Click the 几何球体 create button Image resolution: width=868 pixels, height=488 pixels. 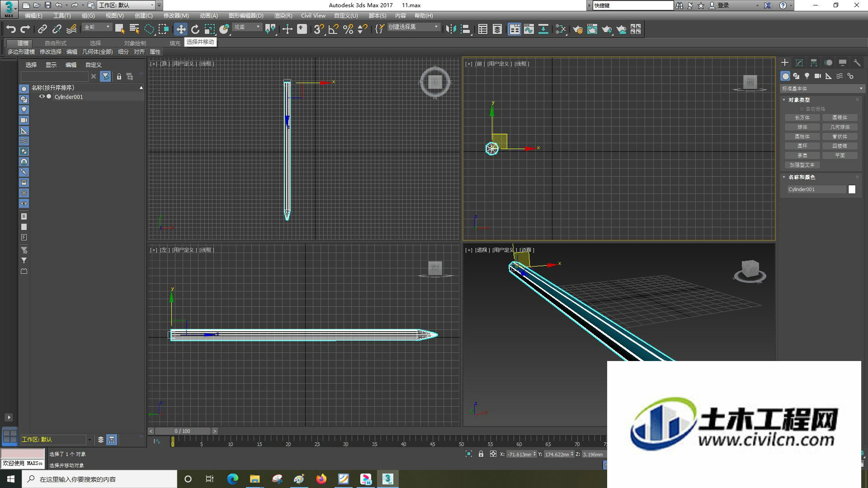pos(840,127)
